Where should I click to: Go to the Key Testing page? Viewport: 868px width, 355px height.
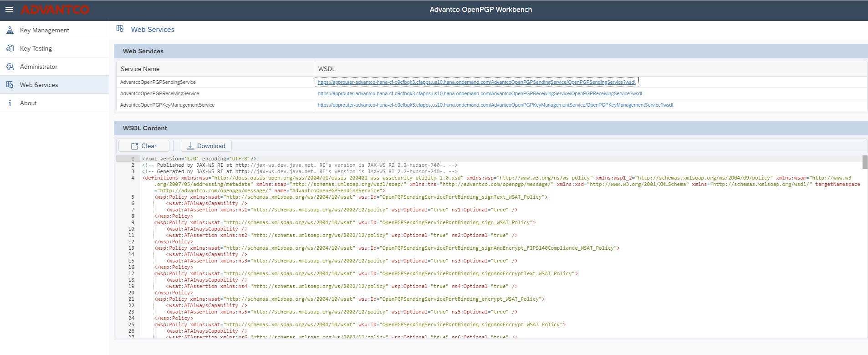click(x=36, y=48)
